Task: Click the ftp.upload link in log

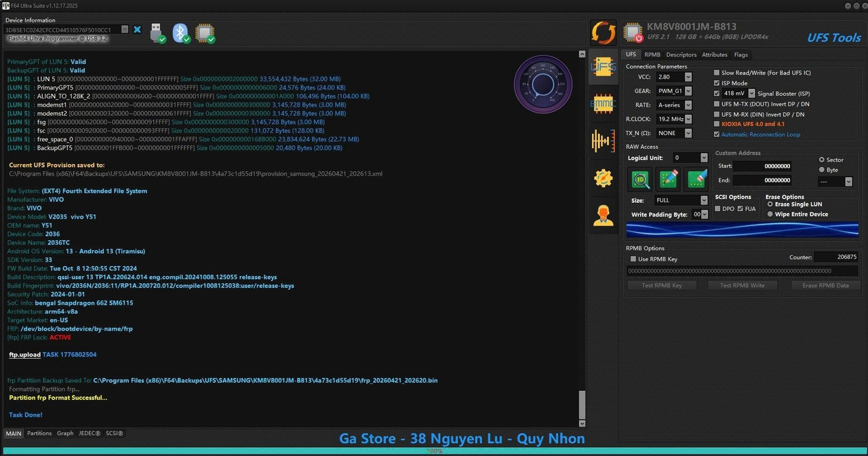Action: click(x=25, y=355)
